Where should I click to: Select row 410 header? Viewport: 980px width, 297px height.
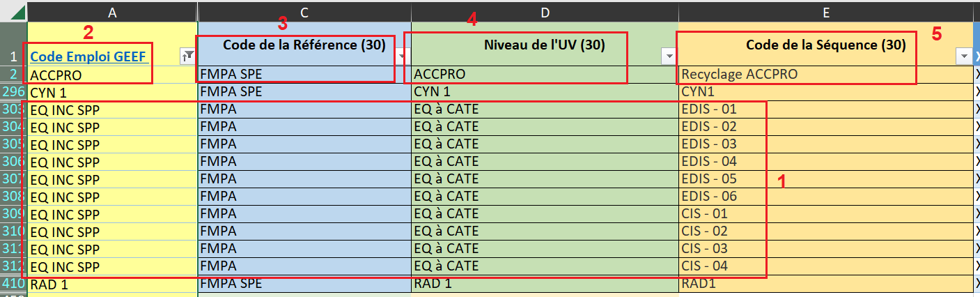coord(13,284)
